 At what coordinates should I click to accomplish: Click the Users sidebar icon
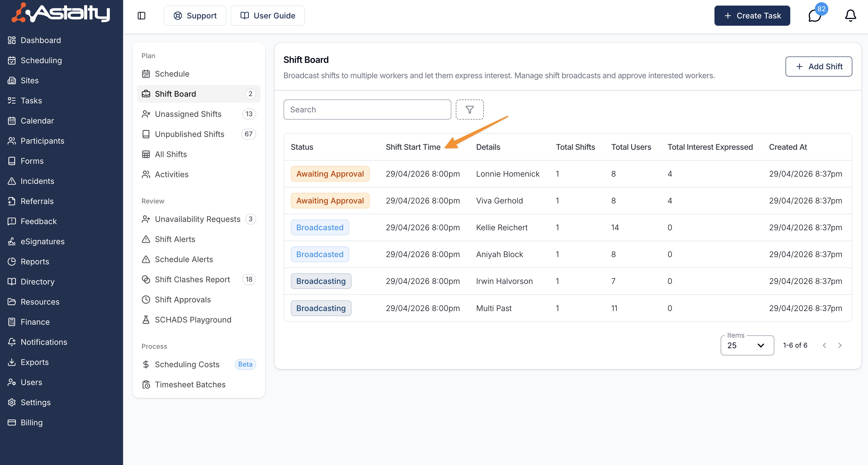[x=12, y=382]
